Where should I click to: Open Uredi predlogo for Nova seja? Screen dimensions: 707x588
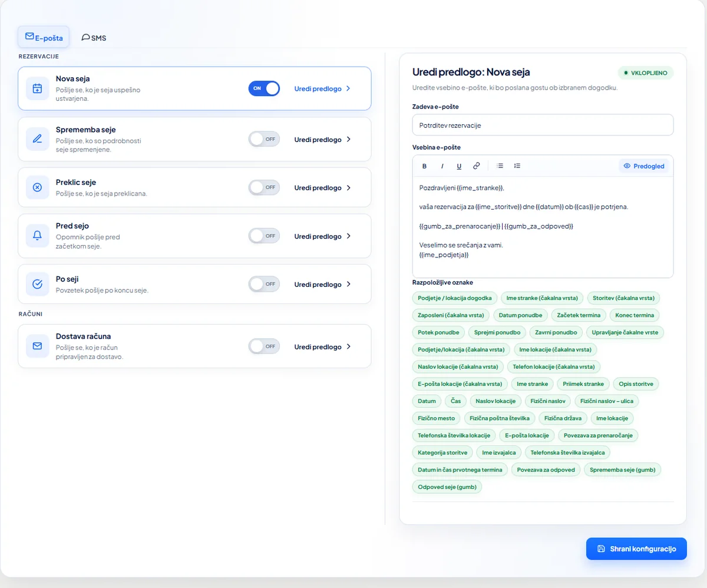pyautogui.click(x=323, y=89)
